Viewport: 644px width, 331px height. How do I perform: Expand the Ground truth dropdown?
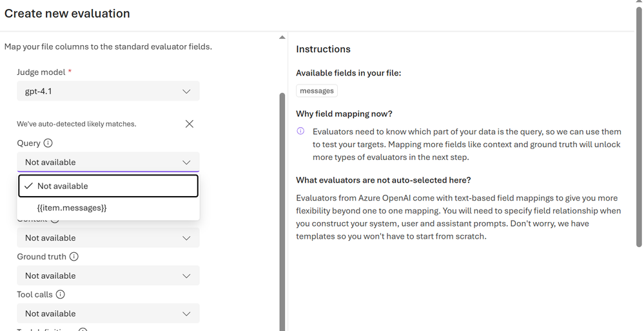pos(108,276)
